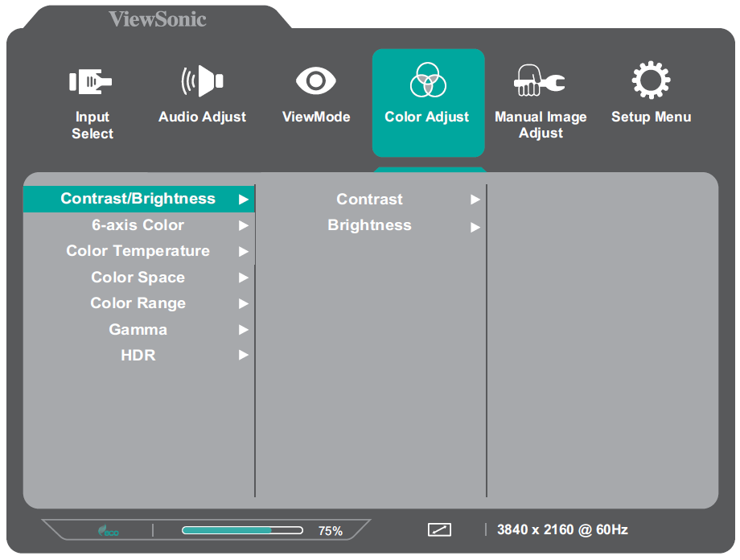
Task: Select the Brightness submenu option
Action: click(371, 226)
